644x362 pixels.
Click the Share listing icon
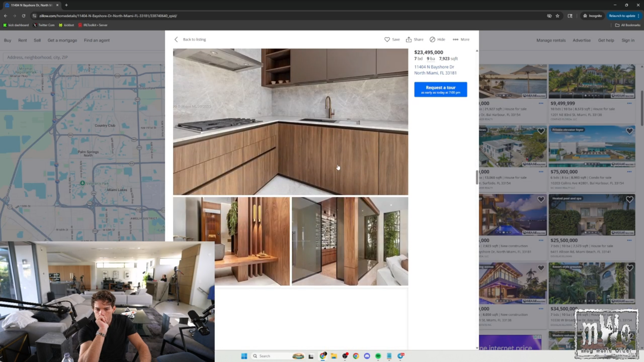[409, 39]
